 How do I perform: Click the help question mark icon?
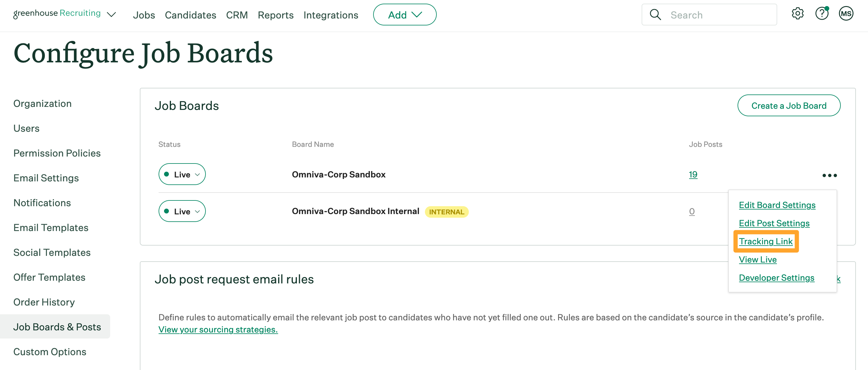click(821, 14)
